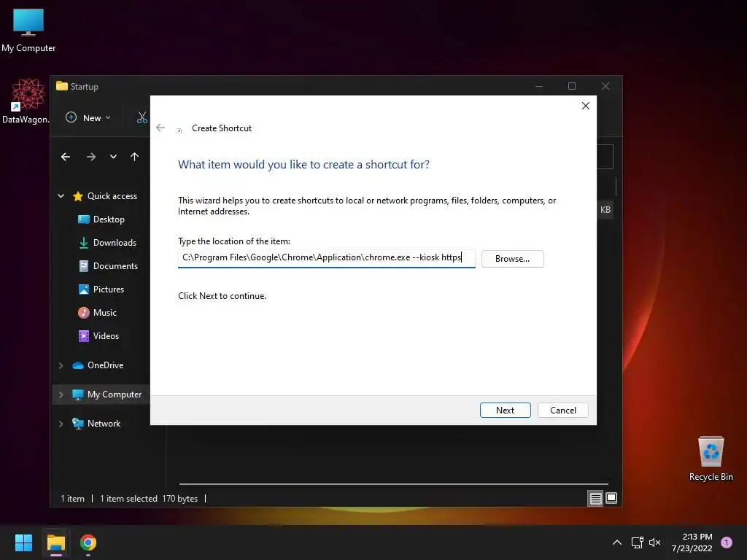Open the Windows Start menu

coord(23,542)
